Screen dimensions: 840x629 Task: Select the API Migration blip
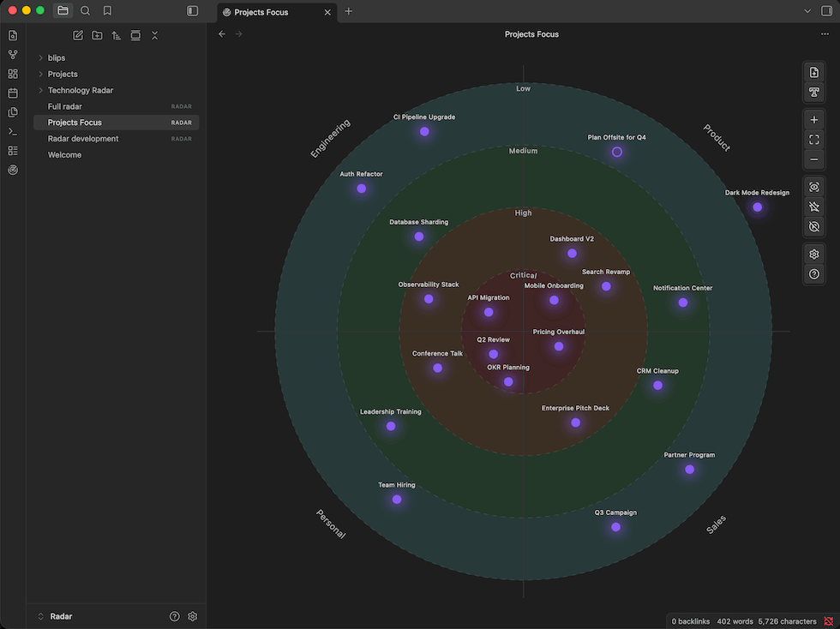coord(489,312)
